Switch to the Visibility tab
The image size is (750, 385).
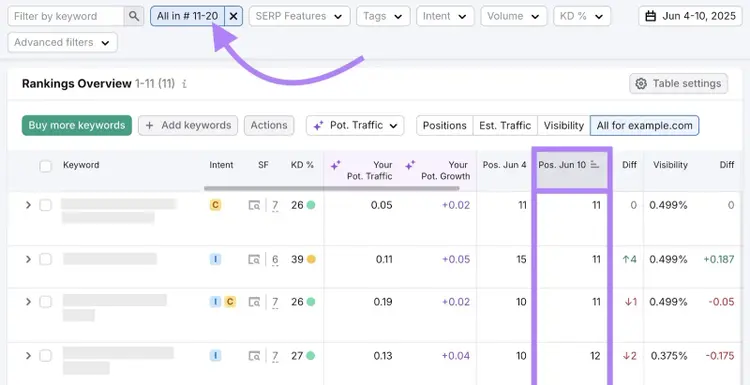point(563,125)
